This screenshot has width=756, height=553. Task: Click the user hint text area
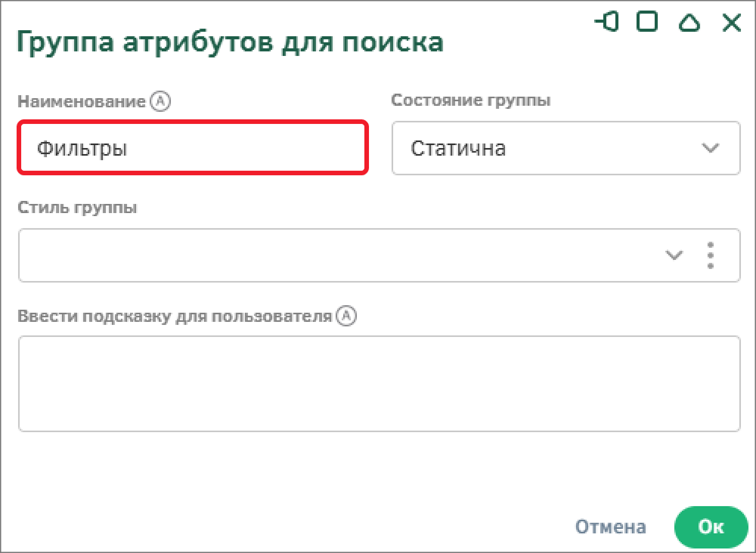pos(379,384)
